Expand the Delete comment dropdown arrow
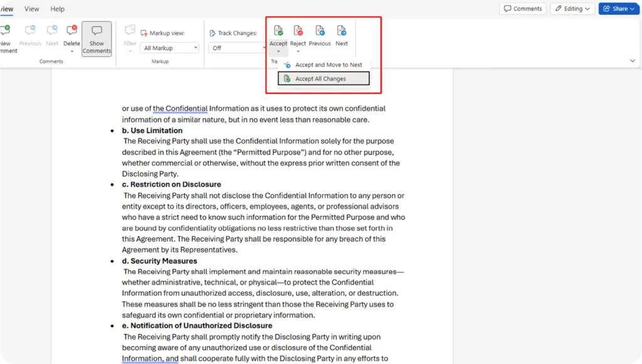Screen dimensions: 642x364 tap(71, 51)
